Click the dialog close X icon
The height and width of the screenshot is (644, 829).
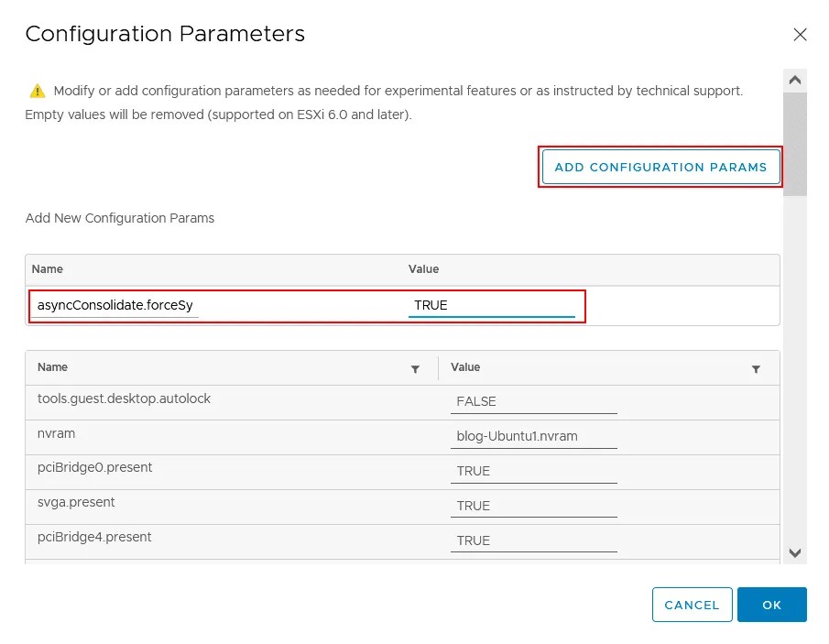tap(800, 35)
